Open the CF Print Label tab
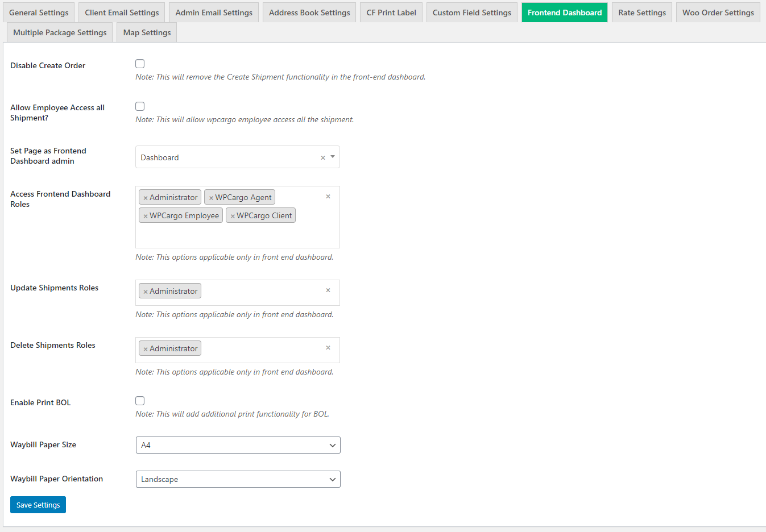 click(391, 13)
